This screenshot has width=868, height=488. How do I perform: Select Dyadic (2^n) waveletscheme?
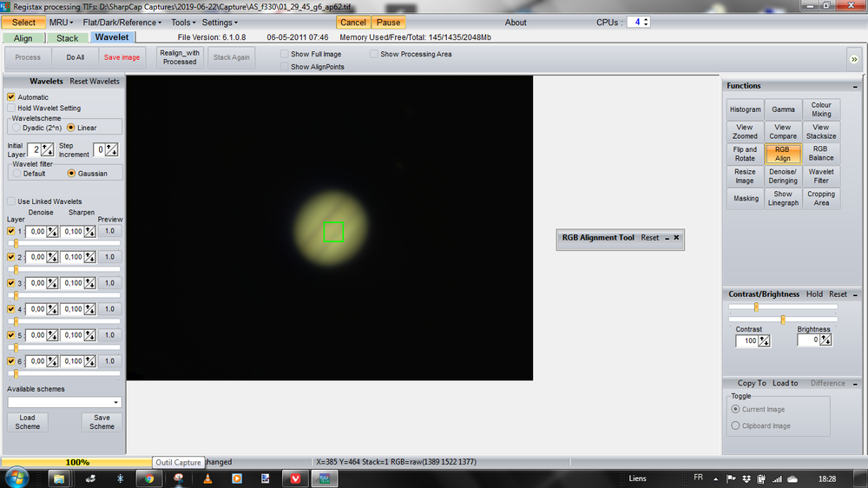click(16, 128)
